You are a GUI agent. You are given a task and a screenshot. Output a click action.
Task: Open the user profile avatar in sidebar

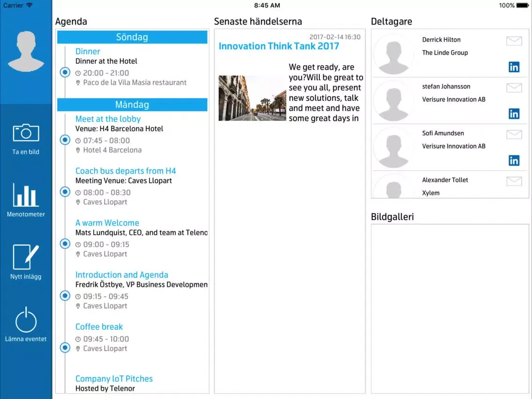pyautogui.click(x=26, y=51)
